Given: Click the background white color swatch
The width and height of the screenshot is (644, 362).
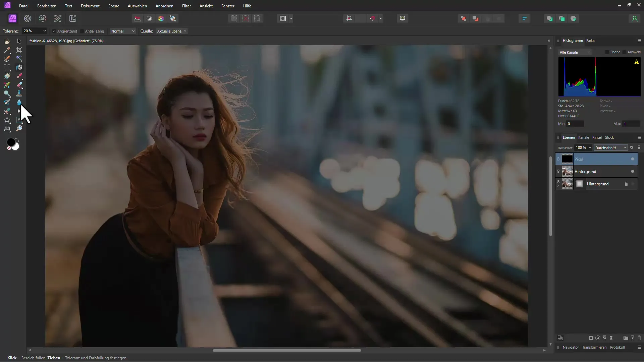Looking at the screenshot, I should pyautogui.click(x=16, y=147).
